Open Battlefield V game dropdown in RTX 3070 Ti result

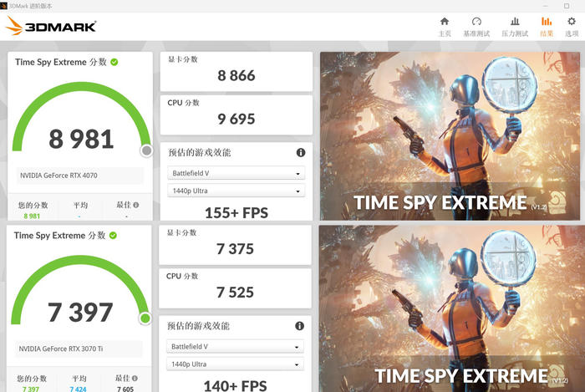point(235,347)
